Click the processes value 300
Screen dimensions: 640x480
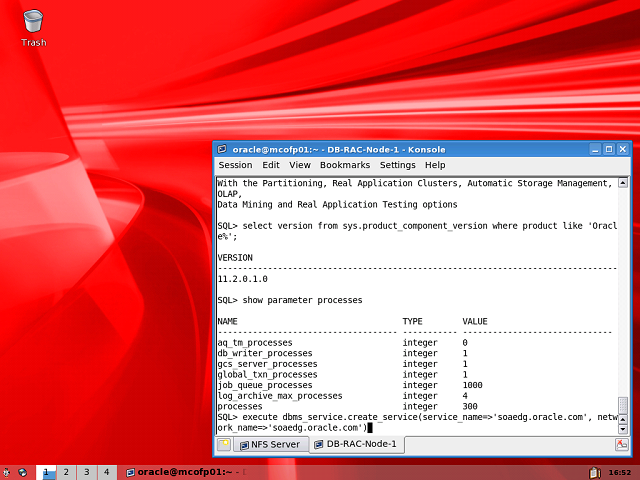pos(470,407)
